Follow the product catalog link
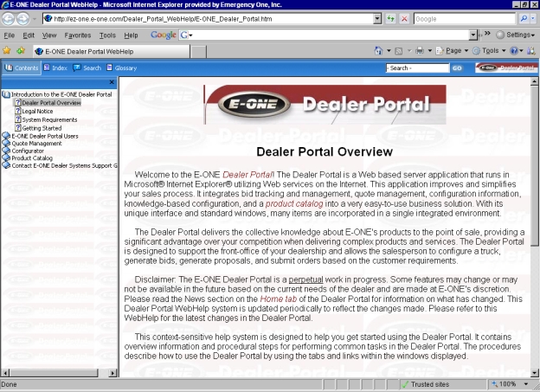 tap(294, 203)
